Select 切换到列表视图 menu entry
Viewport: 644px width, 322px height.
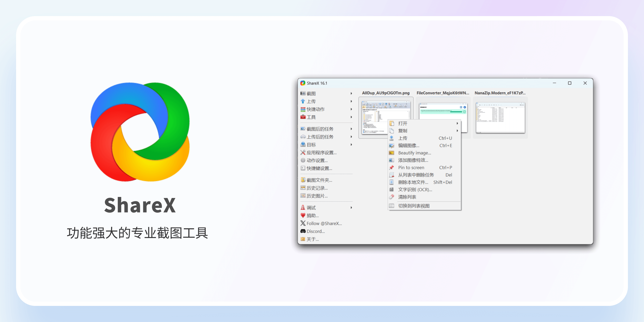[425, 206]
